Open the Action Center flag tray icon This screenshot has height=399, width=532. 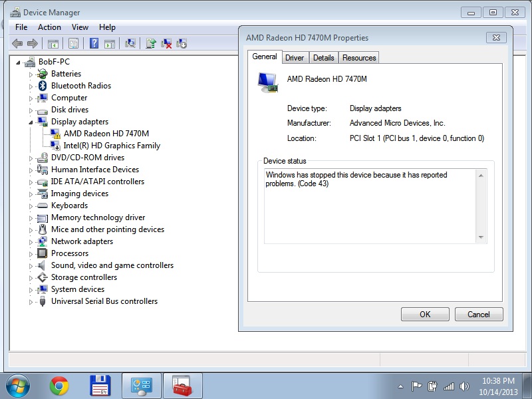[416, 386]
